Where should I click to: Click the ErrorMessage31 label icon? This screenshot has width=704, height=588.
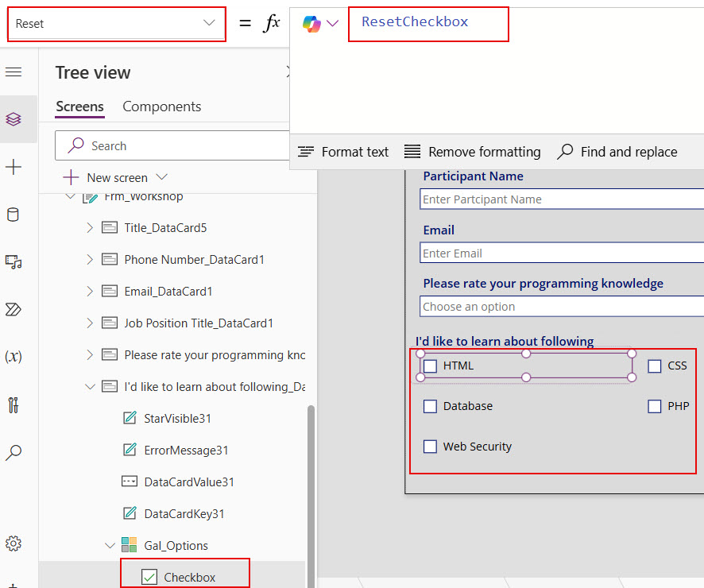[x=130, y=449]
